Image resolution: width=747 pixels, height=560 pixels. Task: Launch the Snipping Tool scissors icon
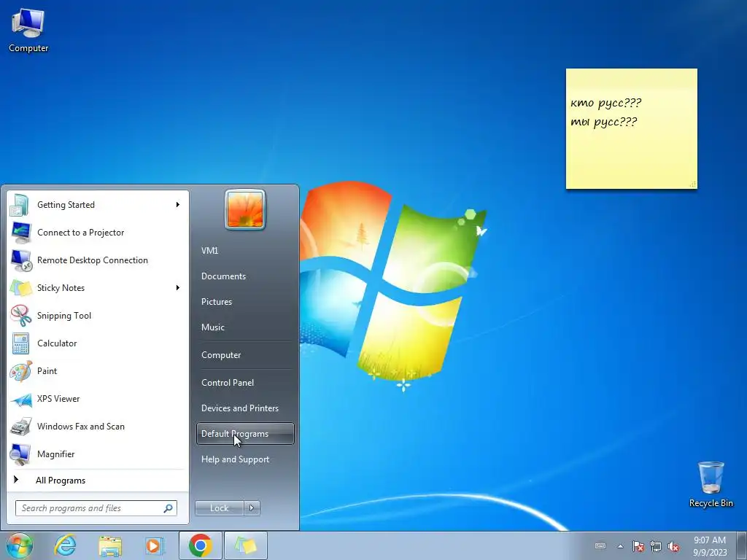tap(21, 316)
